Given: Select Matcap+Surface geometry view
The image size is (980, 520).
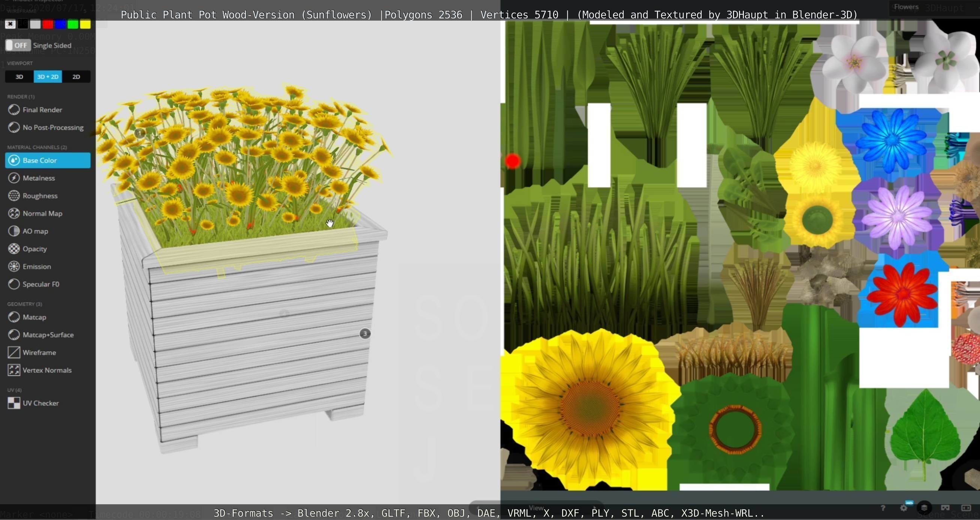Looking at the screenshot, I should (48, 335).
